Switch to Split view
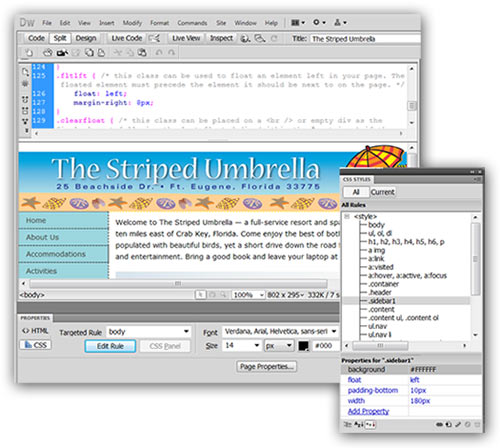The height and width of the screenshot is (448, 500). click(60, 38)
